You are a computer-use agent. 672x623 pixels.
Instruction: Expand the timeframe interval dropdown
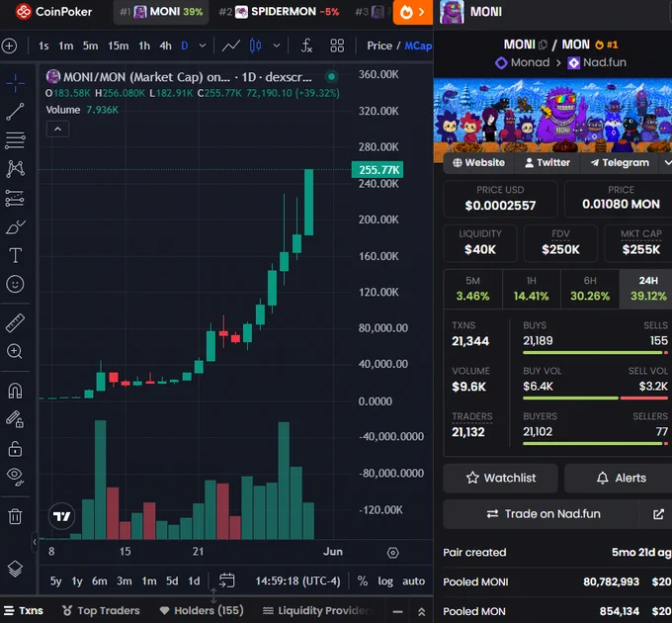pos(203,45)
